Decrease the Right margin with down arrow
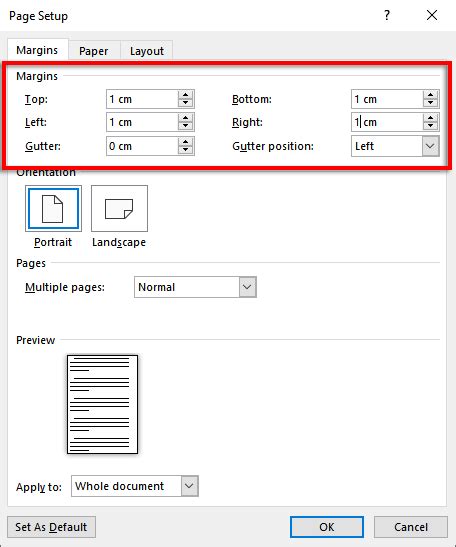The image size is (456, 547). [431, 126]
